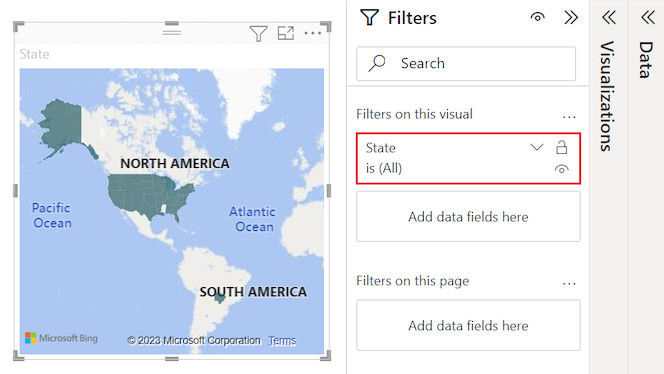Grab the map visual's header drag handle
This screenshot has width=664, height=374.
point(172,32)
